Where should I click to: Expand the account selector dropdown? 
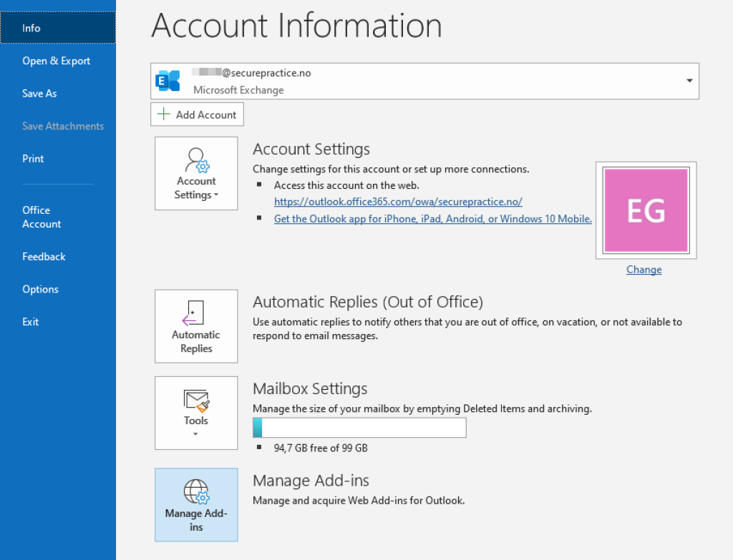(x=689, y=81)
